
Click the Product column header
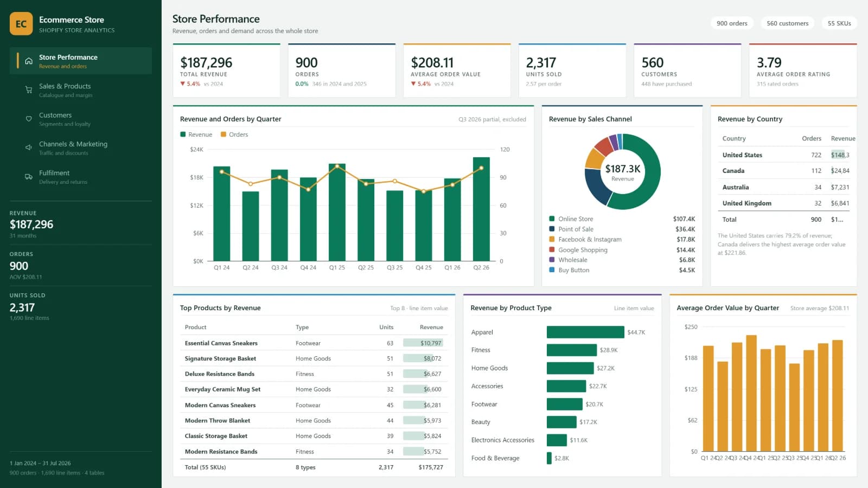[195, 327]
